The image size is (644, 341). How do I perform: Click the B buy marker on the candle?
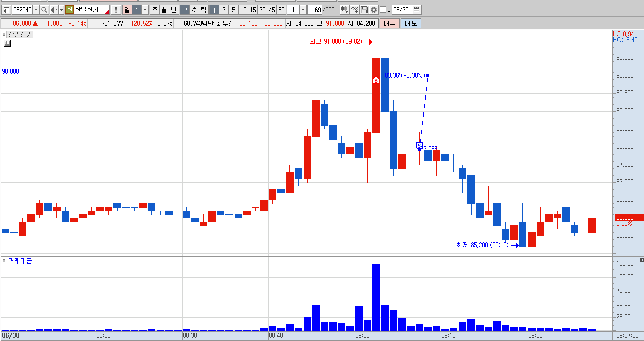[376, 80]
